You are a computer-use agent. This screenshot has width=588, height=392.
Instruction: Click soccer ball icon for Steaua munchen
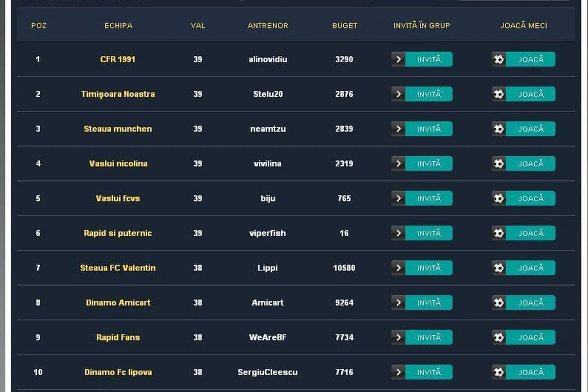498,129
